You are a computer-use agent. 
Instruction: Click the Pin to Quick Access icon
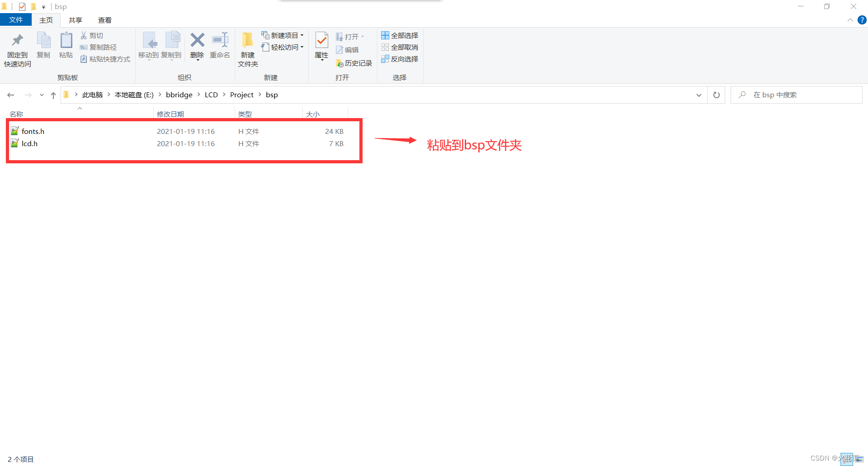point(18,40)
